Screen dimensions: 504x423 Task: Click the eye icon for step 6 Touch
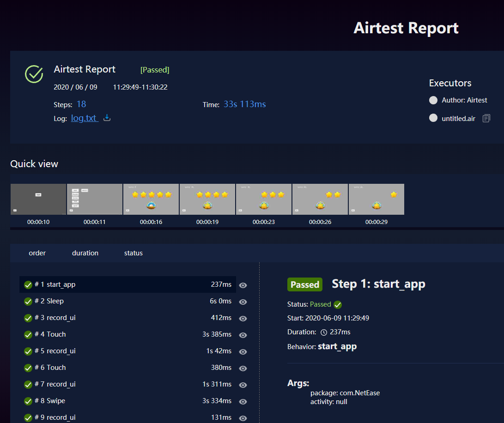point(243,369)
